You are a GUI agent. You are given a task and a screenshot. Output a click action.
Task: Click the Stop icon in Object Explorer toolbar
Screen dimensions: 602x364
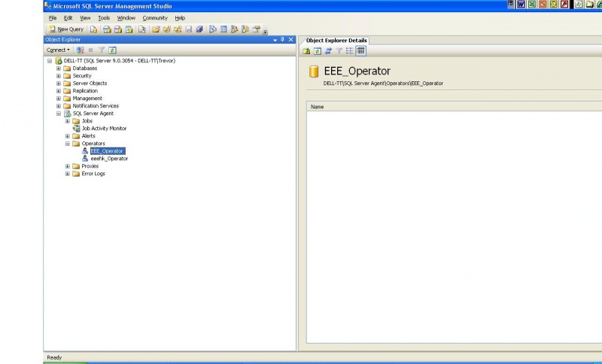click(90, 50)
